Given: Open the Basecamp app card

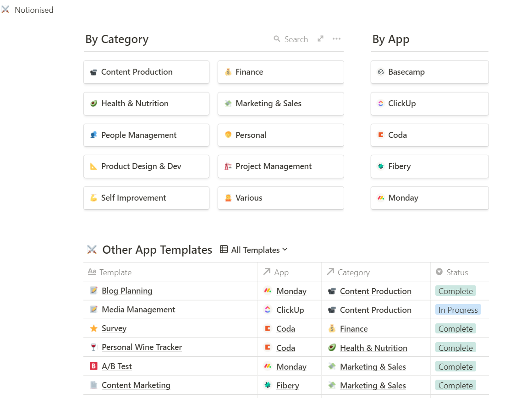Looking at the screenshot, I should (429, 72).
